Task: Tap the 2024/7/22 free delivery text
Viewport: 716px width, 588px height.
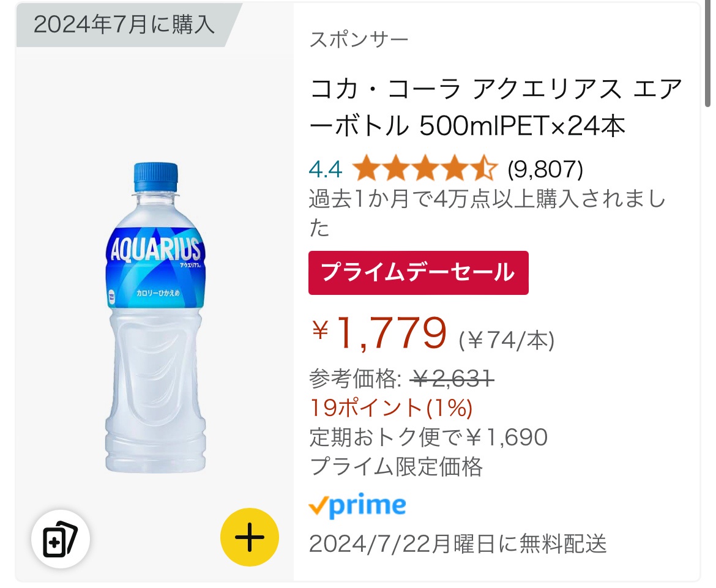Action: coord(458,543)
